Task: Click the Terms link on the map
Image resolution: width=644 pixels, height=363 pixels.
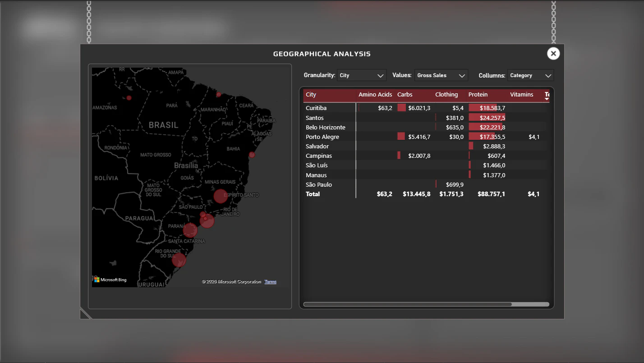Action: click(x=271, y=282)
